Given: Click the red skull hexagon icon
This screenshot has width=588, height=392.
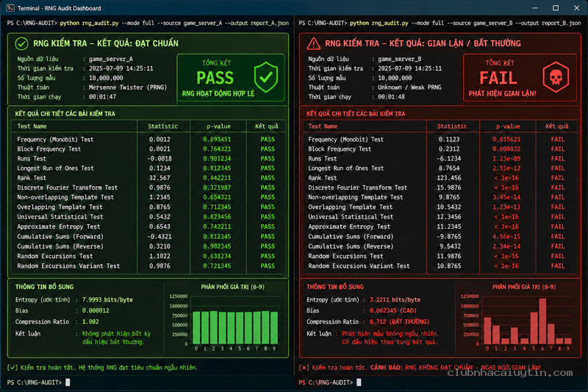Looking at the screenshot, I should click(556, 77).
